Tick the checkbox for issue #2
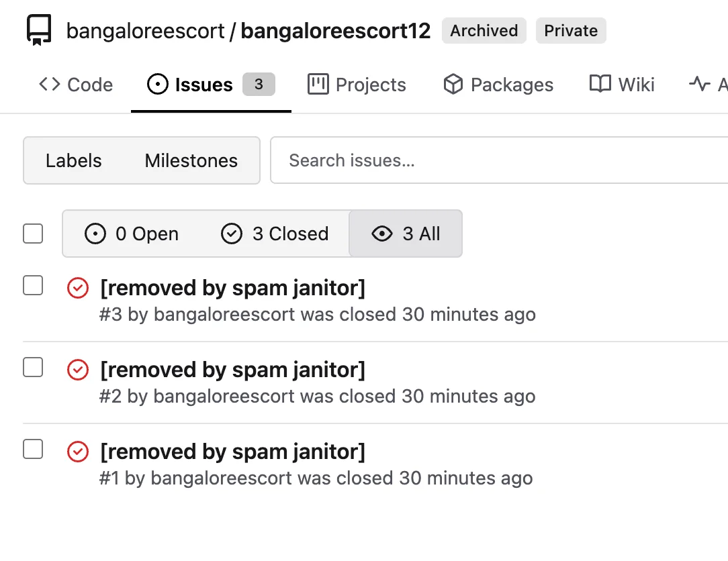 [33, 367]
